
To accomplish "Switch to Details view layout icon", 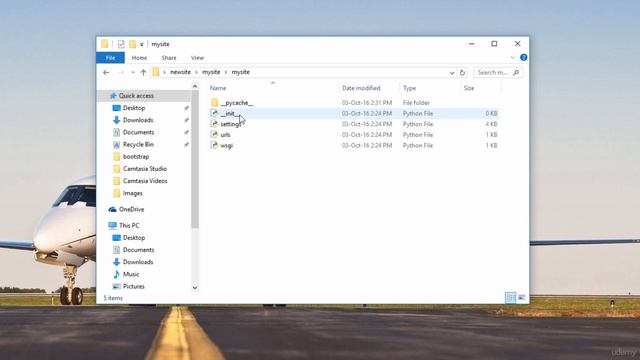I will 510,298.
